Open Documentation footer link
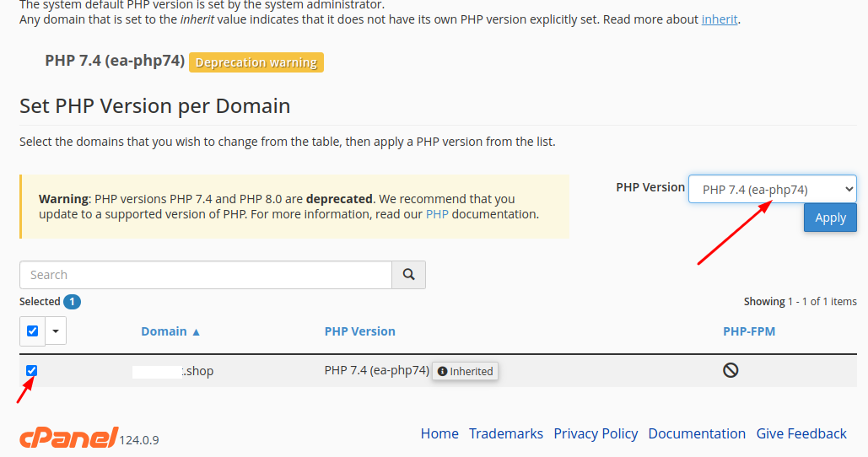 pyautogui.click(x=697, y=433)
